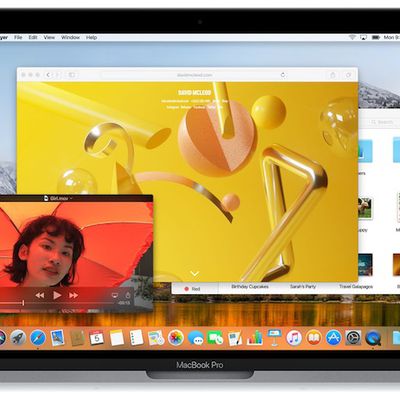
Task: Fast-forward the QuickTime video
Action: point(74,295)
